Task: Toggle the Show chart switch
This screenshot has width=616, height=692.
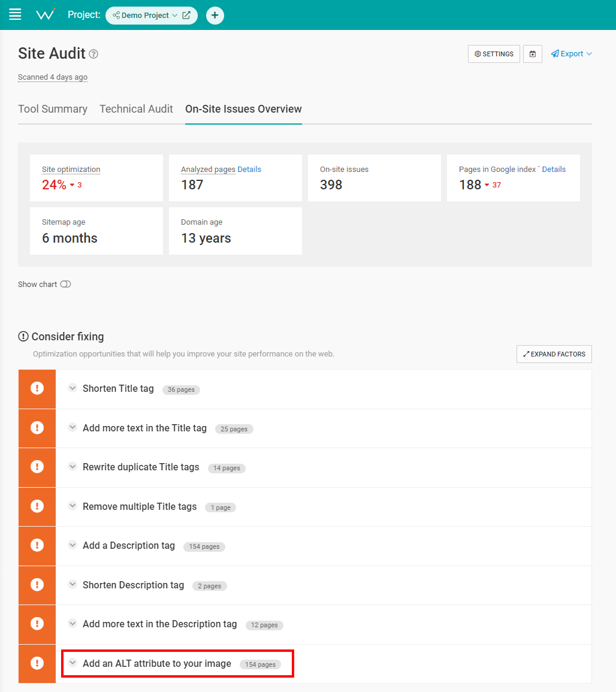Action: coord(65,284)
